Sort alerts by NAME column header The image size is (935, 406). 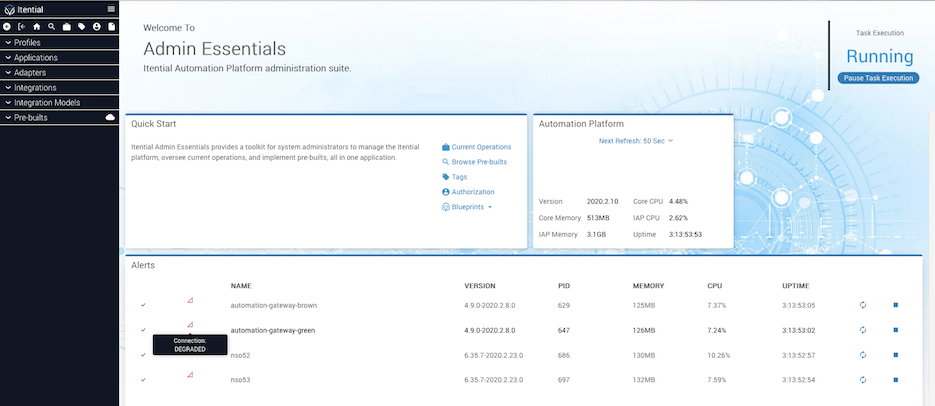[241, 286]
